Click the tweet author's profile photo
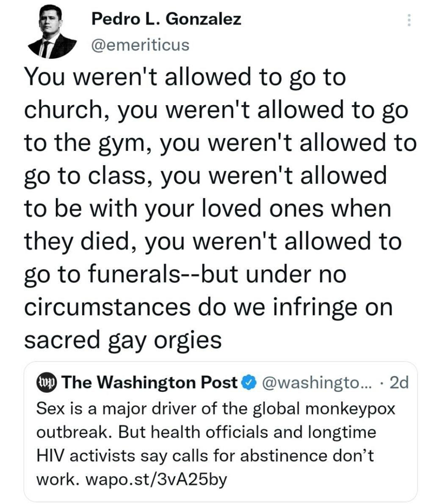446x504 pixels. click(x=50, y=33)
